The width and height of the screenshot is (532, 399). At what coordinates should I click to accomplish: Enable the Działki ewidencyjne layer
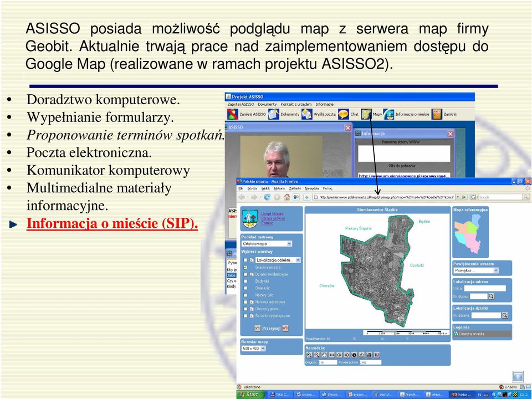245,274
